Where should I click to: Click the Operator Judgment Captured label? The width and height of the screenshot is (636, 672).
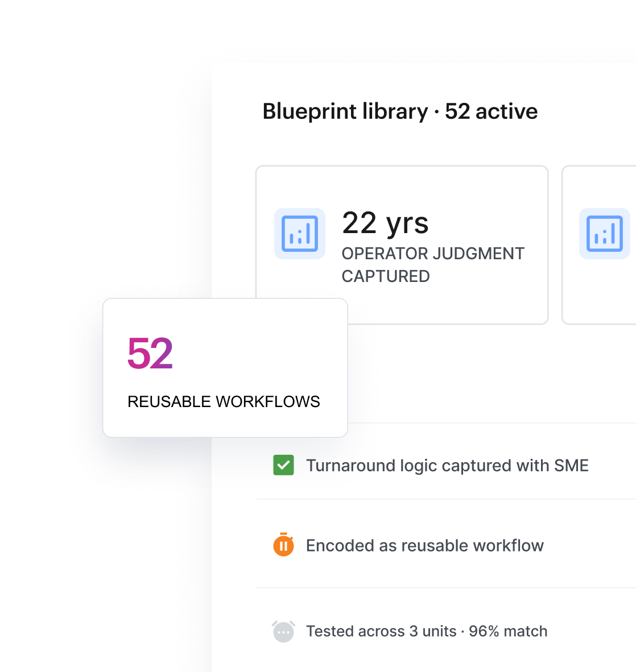point(433,265)
